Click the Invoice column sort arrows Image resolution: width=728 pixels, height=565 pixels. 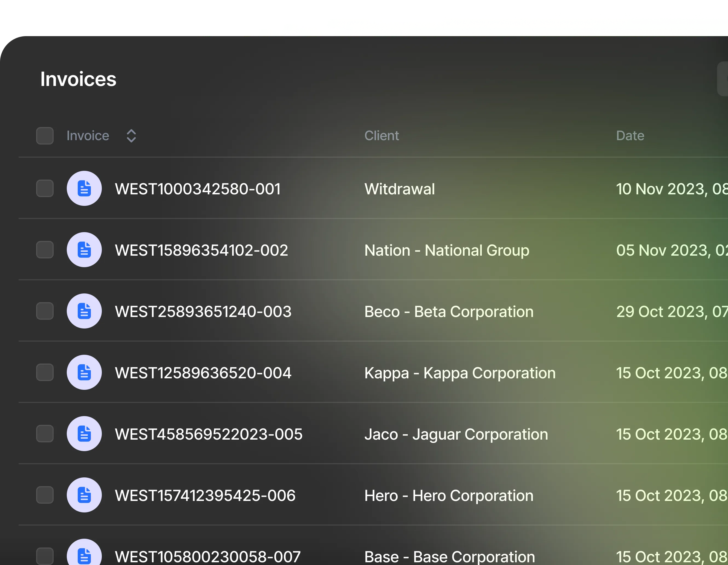tap(131, 136)
